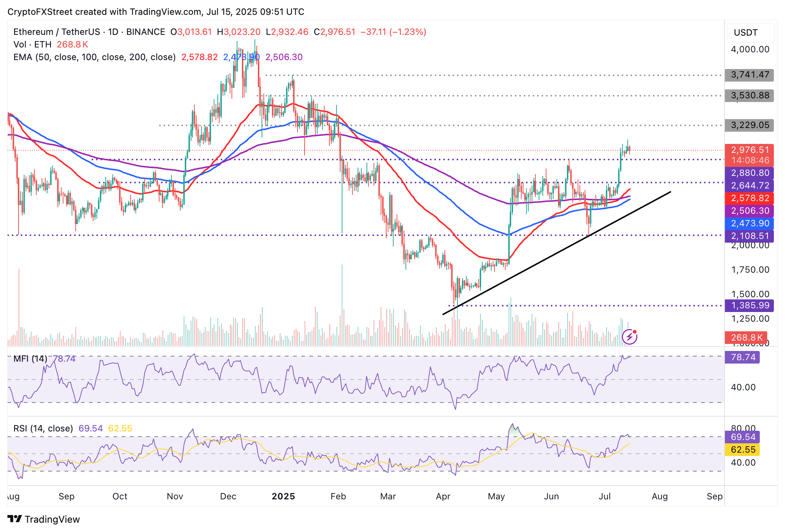Select the 1,385.99 support price label
The width and height of the screenshot is (785, 532).
[749, 306]
